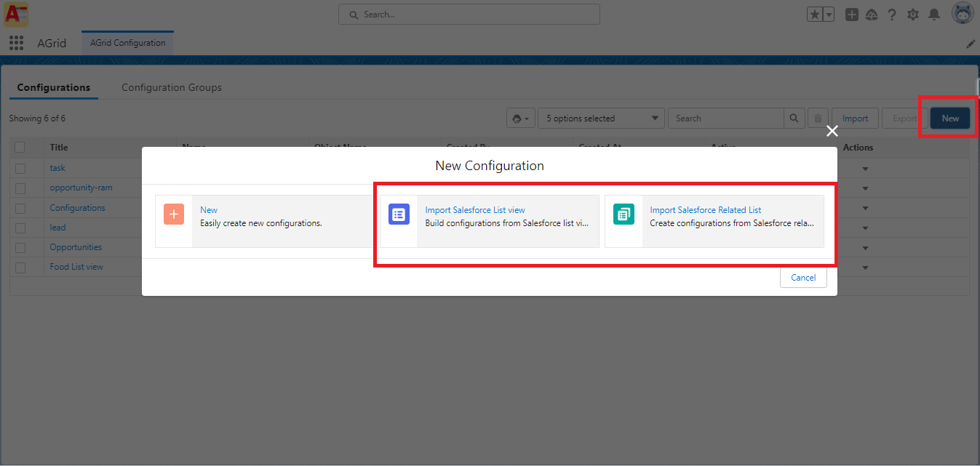Click the list Search input box
The height and width of the screenshot is (466, 980).
[x=726, y=118]
